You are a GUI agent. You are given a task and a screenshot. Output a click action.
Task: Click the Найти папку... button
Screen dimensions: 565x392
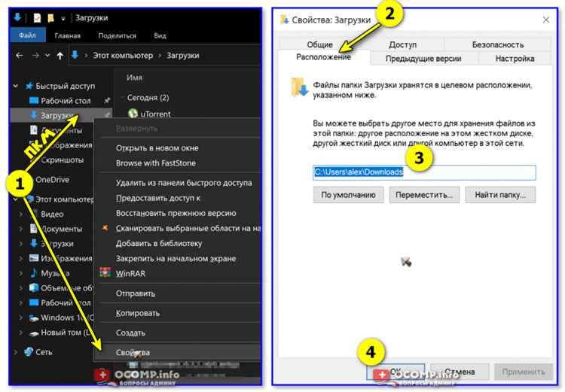500,195
